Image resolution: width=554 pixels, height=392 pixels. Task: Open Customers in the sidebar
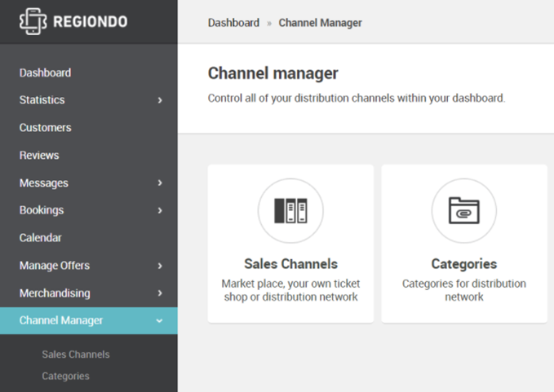[45, 127]
